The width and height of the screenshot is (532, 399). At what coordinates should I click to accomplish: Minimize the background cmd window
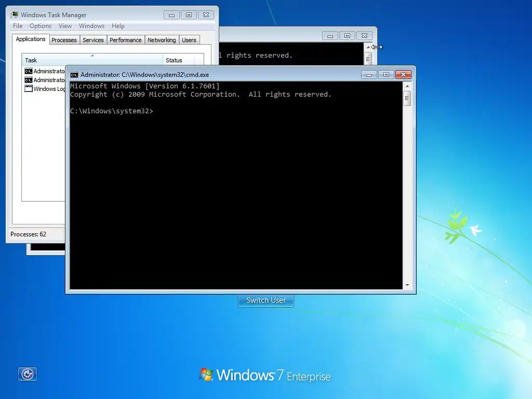click(x=330, y=36)
